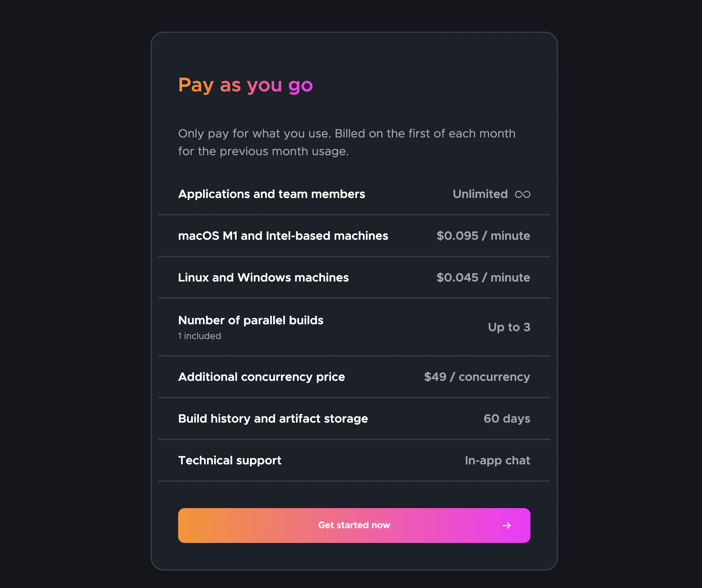Click the arrow icon on the gradient button
This screenshot has width=702, height=588.
point(506,526)
